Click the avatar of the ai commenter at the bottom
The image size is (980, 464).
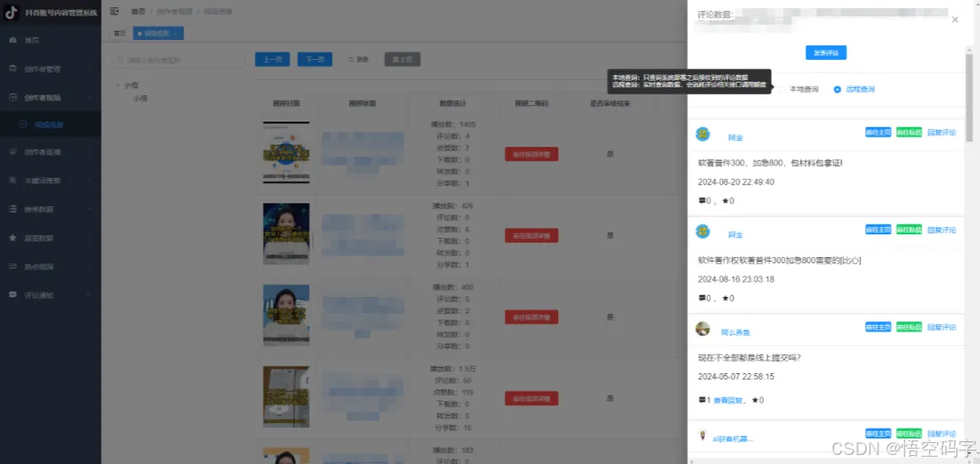702,436
